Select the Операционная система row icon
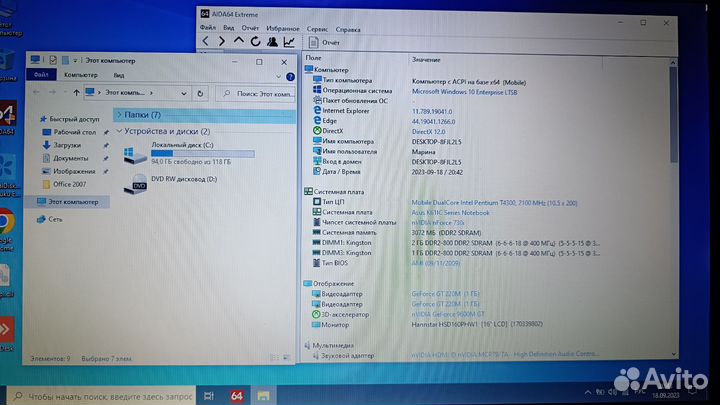 [x=317, y=90]
